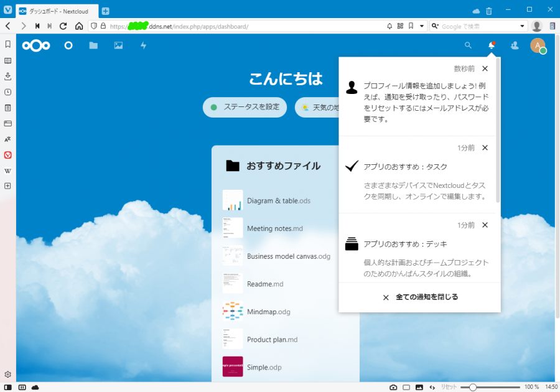
Task: Click the ステータスを設定 button
Action: 245,107
